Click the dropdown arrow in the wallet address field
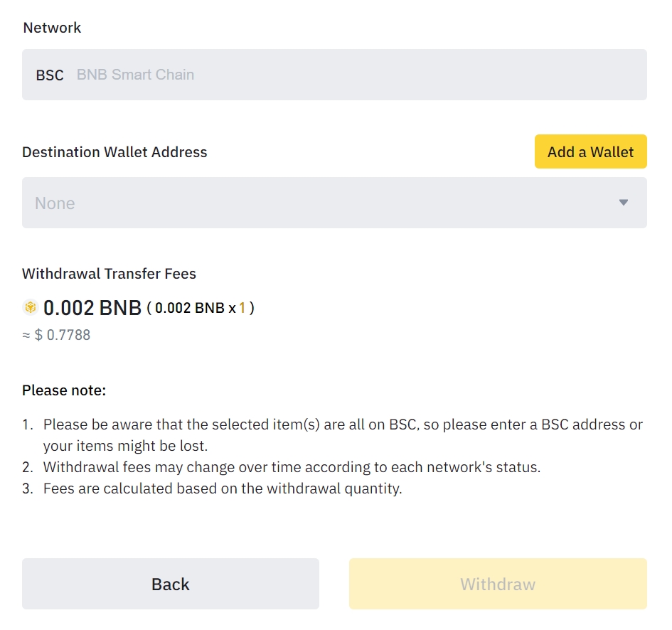The width and height of the screenshot is (672, 630). (x=623, y=203)
